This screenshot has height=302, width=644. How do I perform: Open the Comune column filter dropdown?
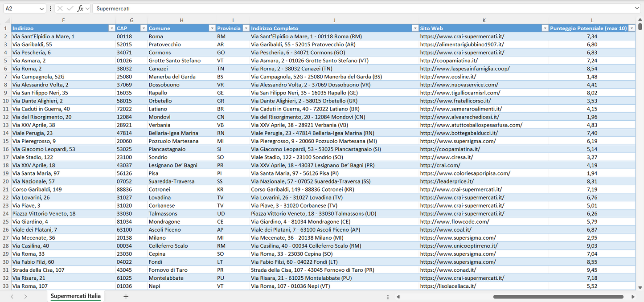click(x=212, y=28)
